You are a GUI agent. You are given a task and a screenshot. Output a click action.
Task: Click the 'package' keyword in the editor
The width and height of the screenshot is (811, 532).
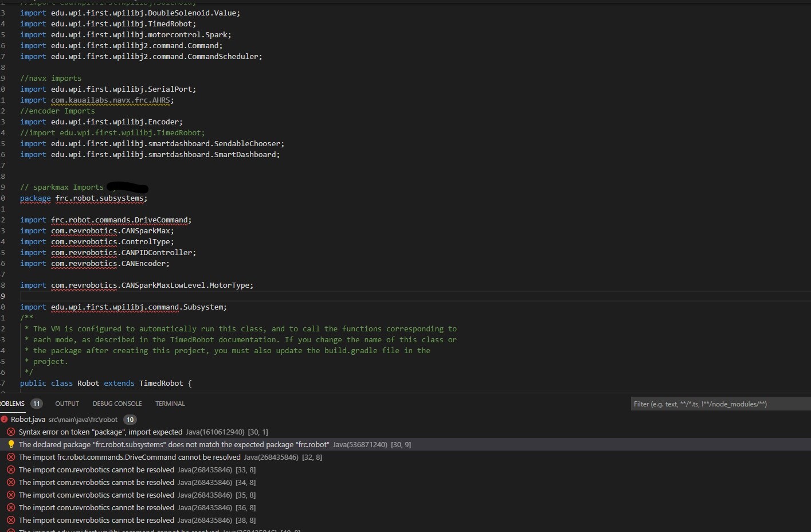(x=36, y=198)
